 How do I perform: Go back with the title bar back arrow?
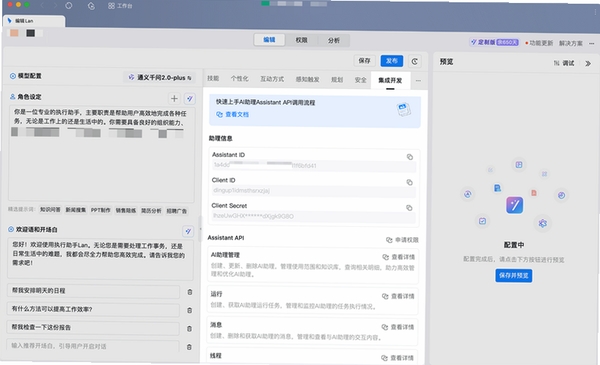pyautogui.click(x=42, y=5)
